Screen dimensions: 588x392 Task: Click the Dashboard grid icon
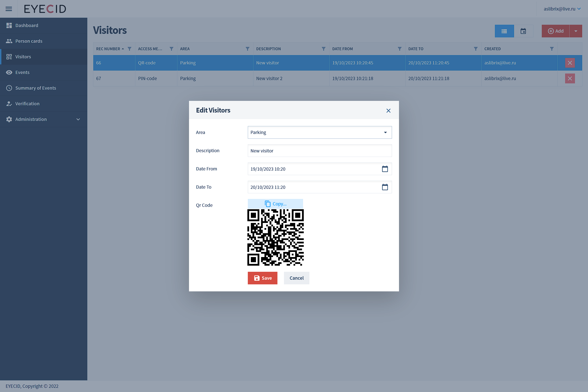(x=9, y=25)
